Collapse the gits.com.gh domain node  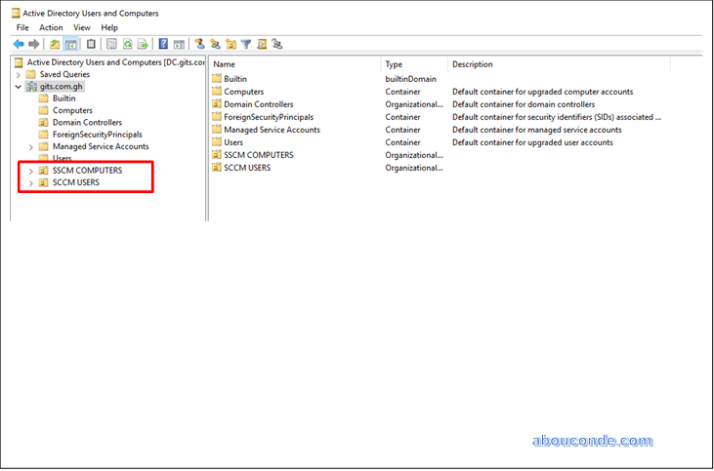click(x=18, y=87)
